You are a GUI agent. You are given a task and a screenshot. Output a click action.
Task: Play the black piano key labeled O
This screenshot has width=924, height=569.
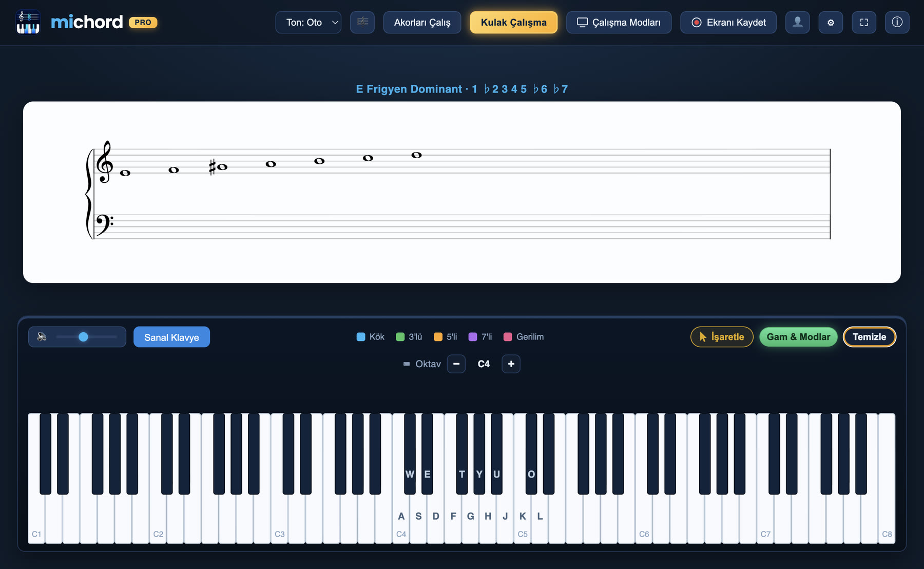point(531,454)
